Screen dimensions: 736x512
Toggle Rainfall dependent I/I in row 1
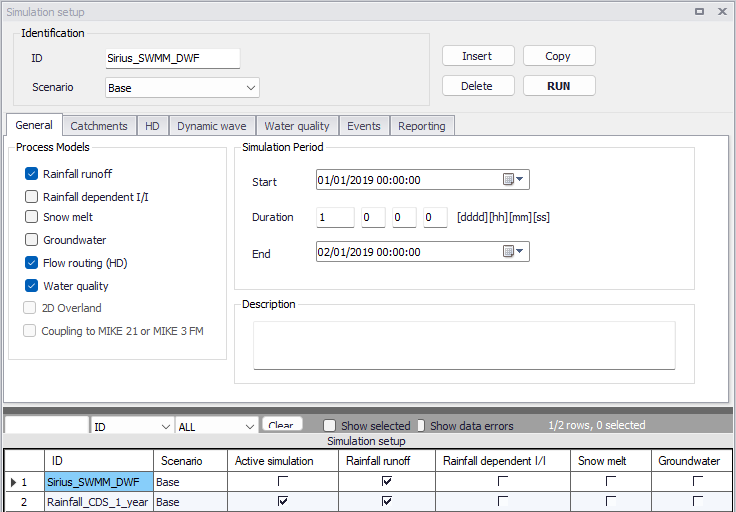(503, 481)
